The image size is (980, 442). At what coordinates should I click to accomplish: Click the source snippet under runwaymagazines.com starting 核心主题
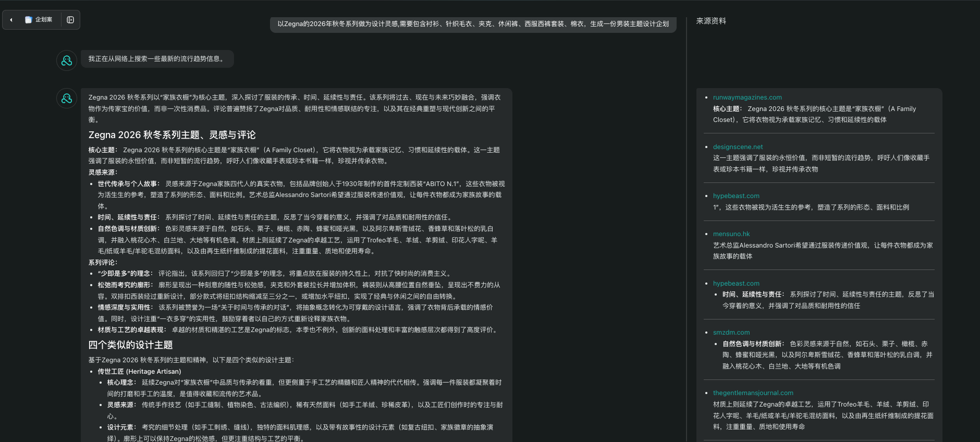814,115
